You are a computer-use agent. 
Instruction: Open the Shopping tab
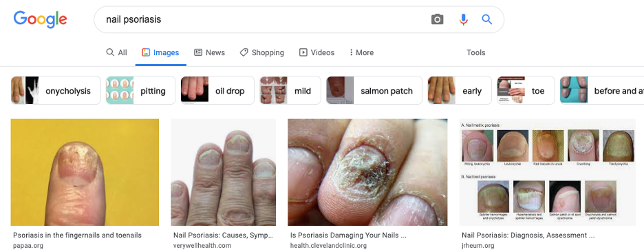(261, 52)
